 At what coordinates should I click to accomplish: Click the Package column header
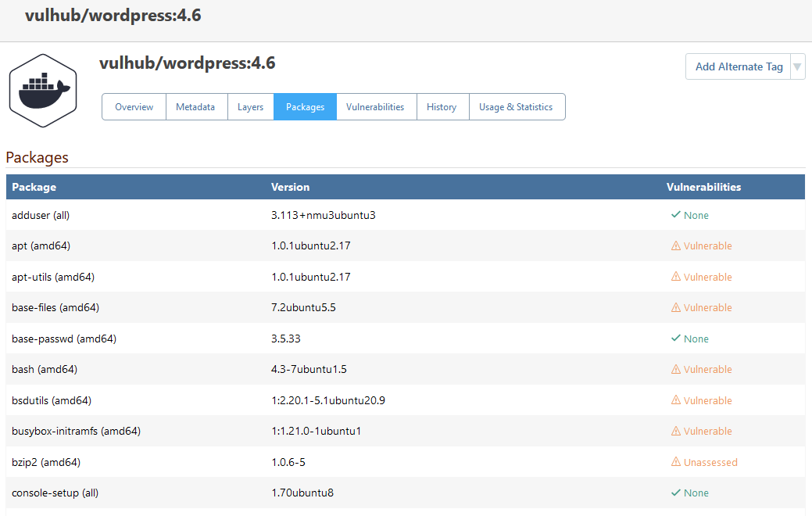[x=34, y=187]
